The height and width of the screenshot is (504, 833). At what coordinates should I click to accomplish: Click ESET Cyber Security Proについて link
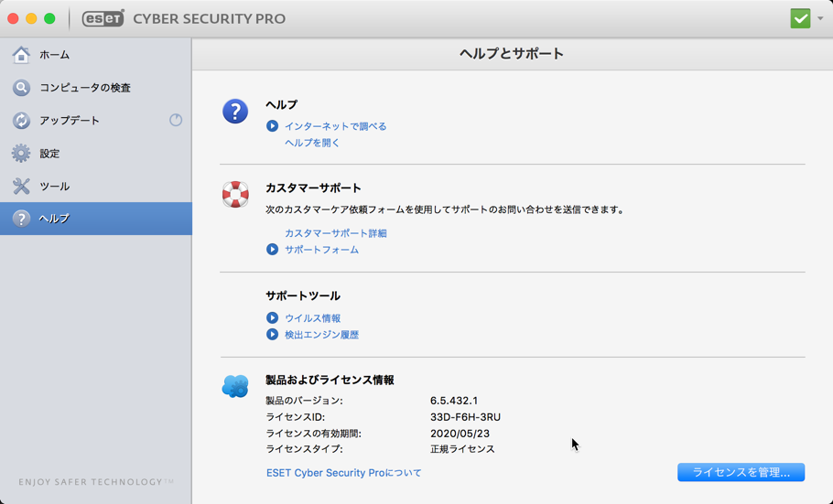coord(343,473)
